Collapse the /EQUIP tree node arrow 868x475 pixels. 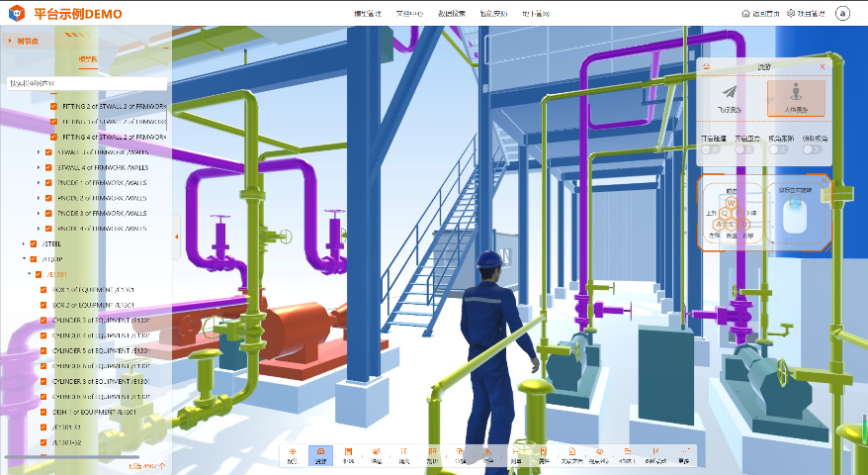click(x=24, y=259)
